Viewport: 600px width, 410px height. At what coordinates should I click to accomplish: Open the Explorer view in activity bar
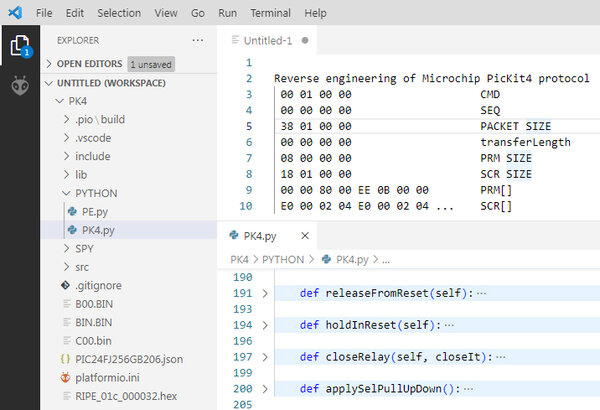point(20,46)
